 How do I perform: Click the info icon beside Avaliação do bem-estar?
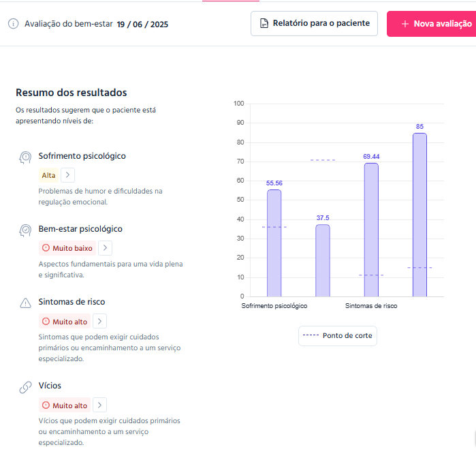coord(13,24)
